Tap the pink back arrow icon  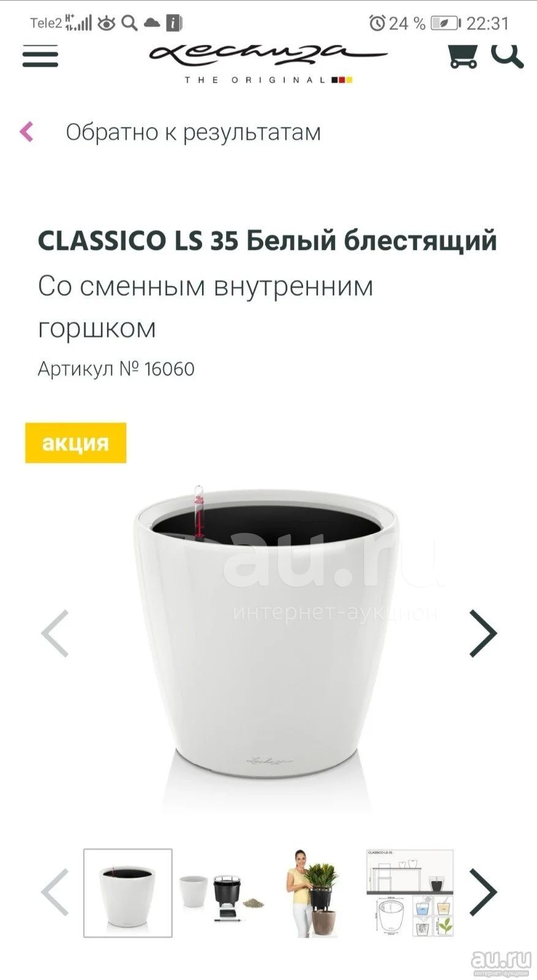26,132
